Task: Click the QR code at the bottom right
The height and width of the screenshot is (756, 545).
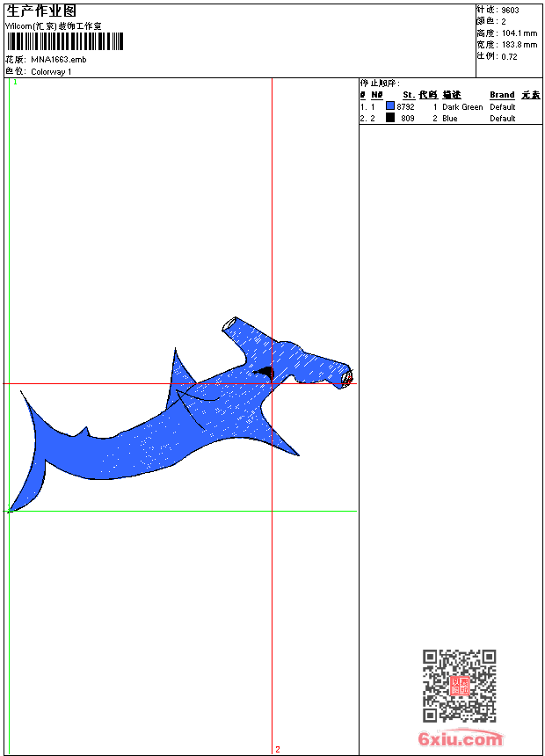Action: (459, 686)
